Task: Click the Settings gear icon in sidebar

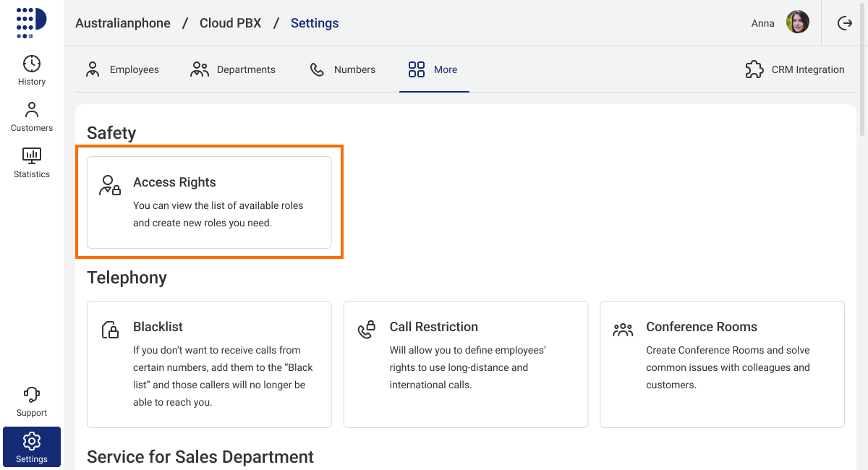Action: [x=32, y=441]
